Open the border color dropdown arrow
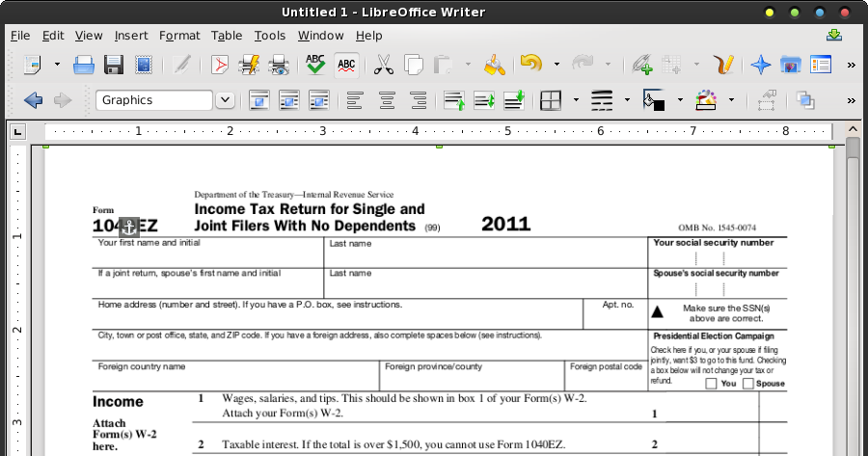This screenshot has height=456, width=868. [x=731, y=100]
